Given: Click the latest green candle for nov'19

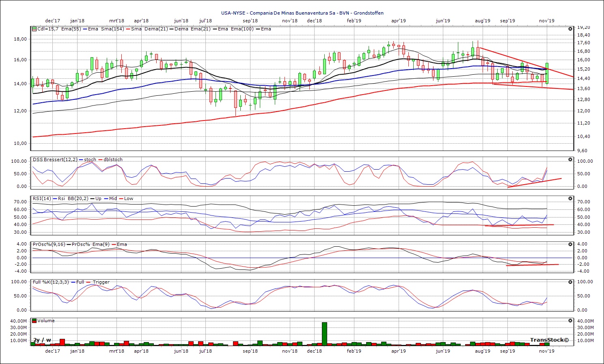Looking at the screenshot, I should pyautogui.click(x=547, y=73).
